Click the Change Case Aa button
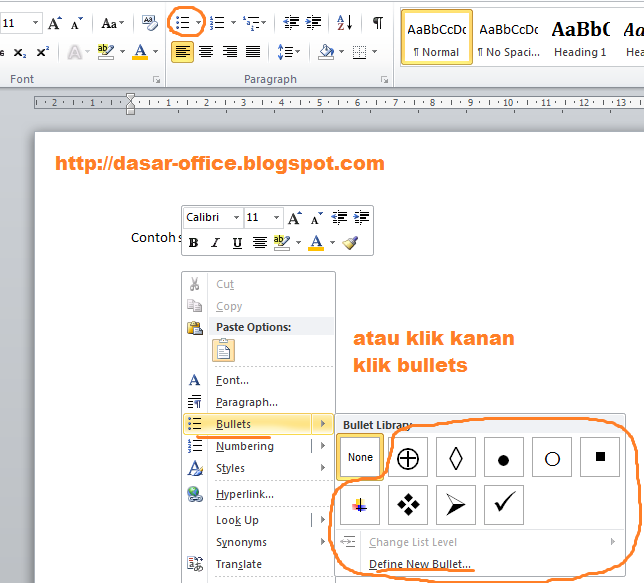Screen dimensions: 644x583 pos(113,23)
